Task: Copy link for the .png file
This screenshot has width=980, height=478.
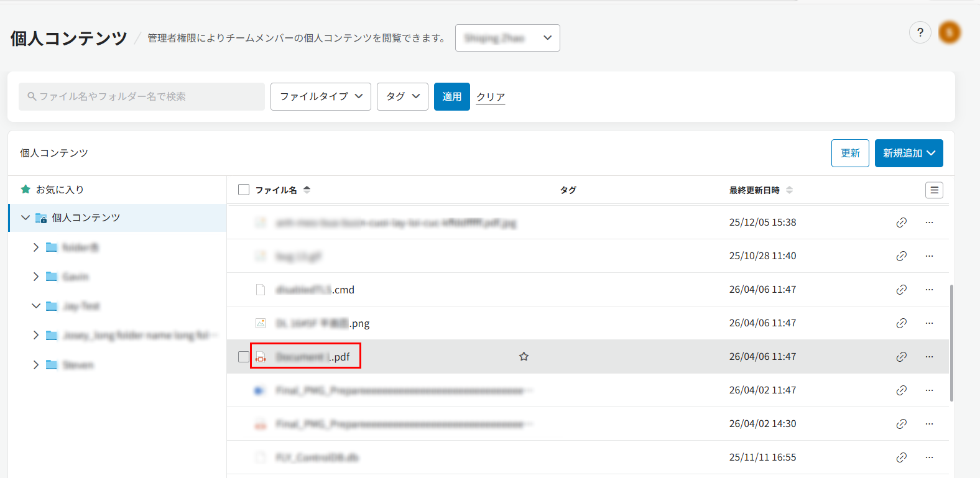Action: tap(901, 323)
